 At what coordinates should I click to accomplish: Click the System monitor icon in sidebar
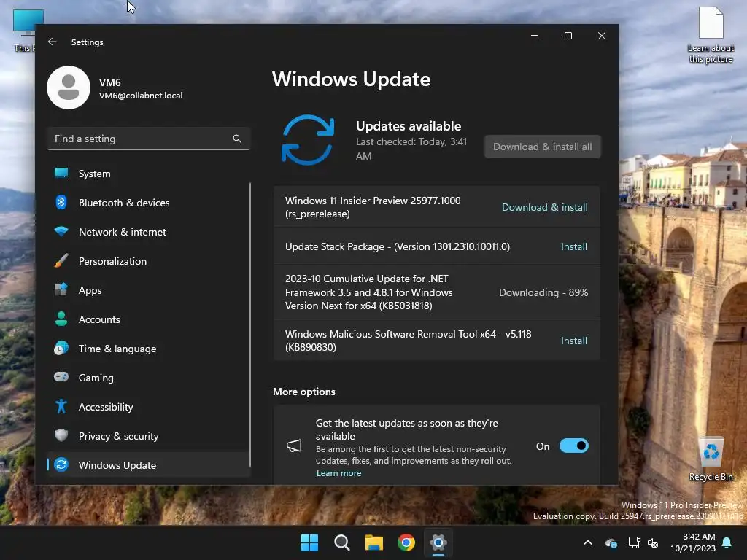point(61,174)
